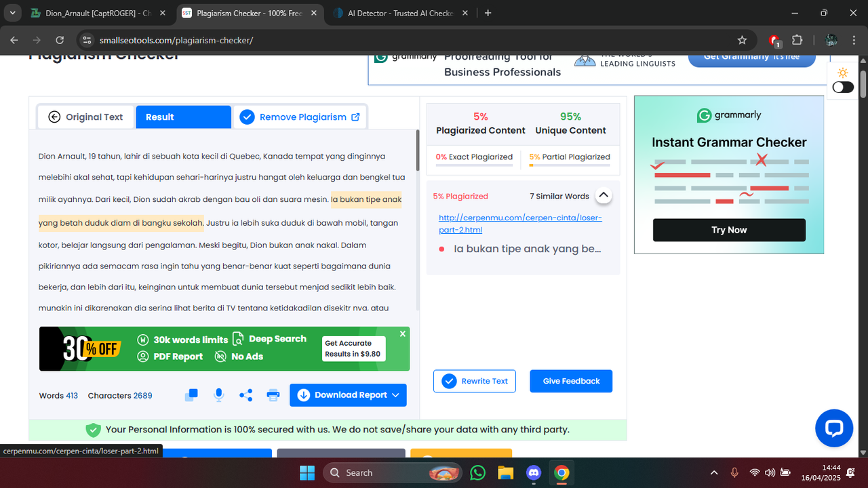868x488 pixels.
Task: Click the red extension icon with badge
Action: click(774, 40)
